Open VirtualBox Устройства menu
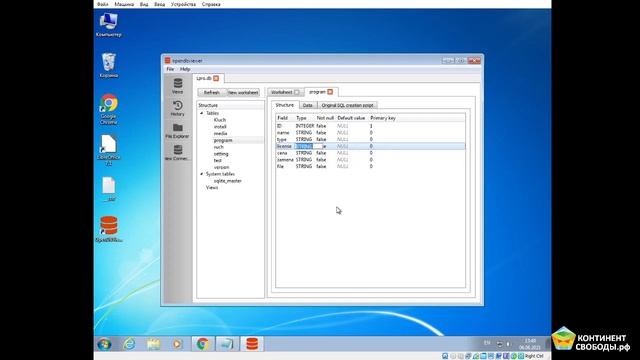 183,4
